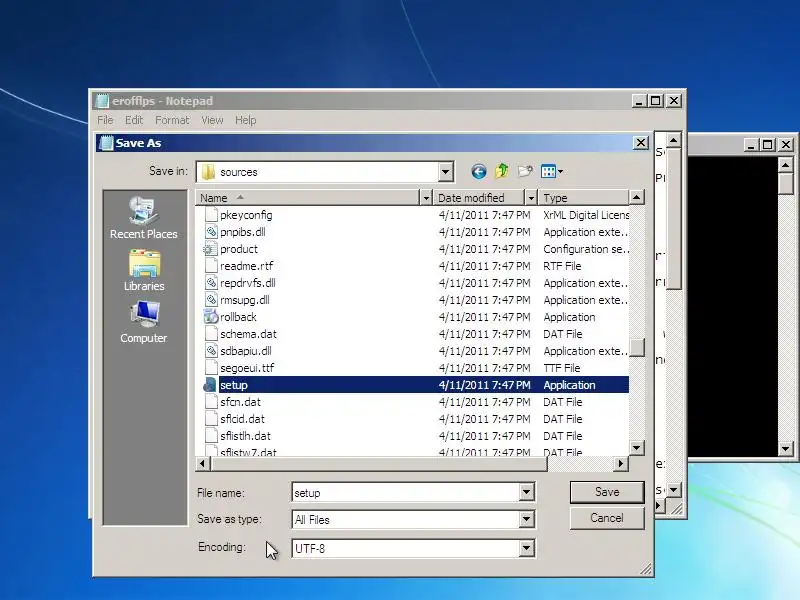Click the schema.dat file icon
This screenshot has height=600, width=800.
coord(211,334)
